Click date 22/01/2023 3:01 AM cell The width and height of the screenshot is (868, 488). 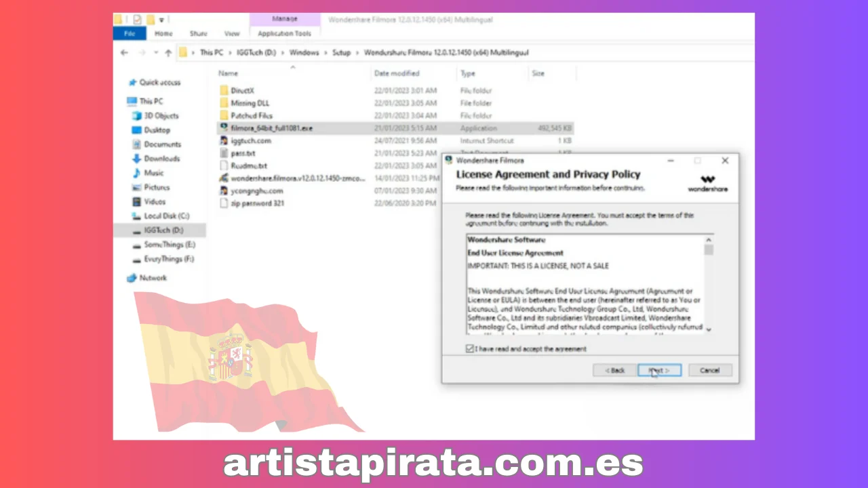pyautogui.click(x=406, y=90)
